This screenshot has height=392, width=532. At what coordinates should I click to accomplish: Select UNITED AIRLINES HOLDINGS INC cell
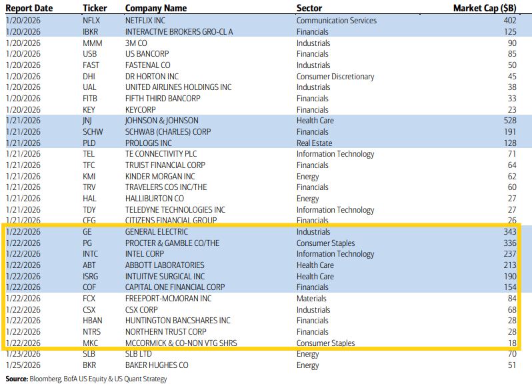tap(178, 87)
